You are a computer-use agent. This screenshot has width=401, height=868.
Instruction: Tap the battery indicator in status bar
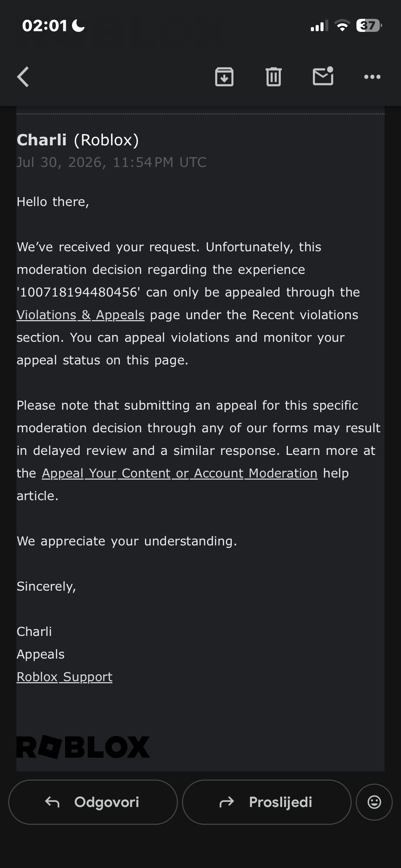[369, 26]
